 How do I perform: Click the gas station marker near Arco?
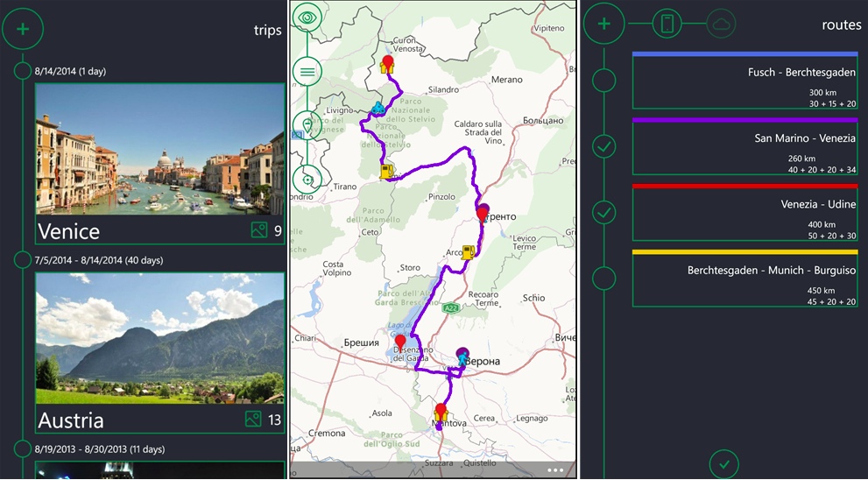coord(469,252)
